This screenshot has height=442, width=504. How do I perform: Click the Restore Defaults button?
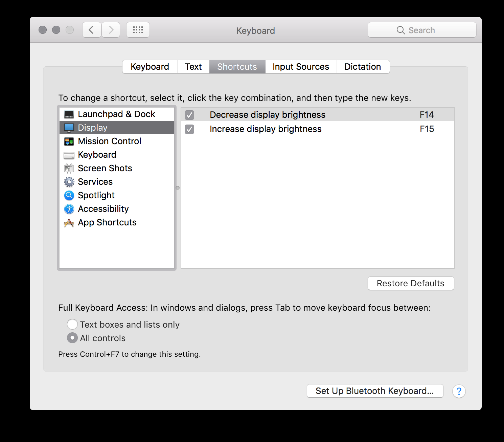coord(410,283)
